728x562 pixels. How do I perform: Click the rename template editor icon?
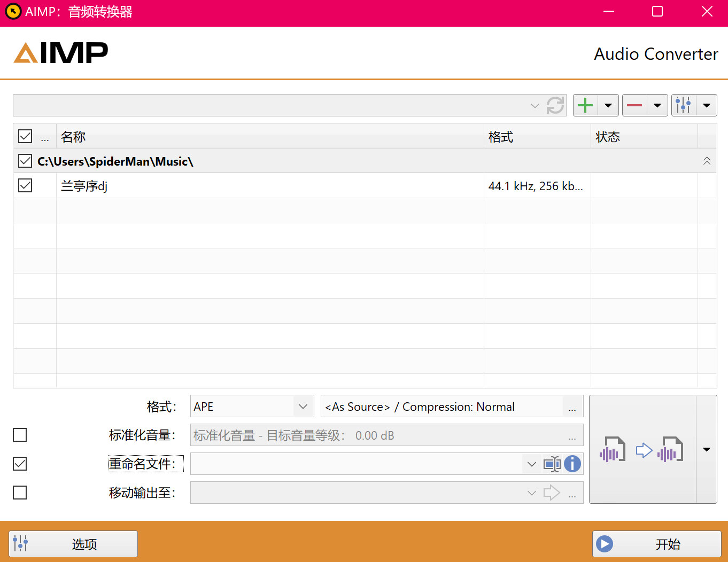tap(552, 464)
